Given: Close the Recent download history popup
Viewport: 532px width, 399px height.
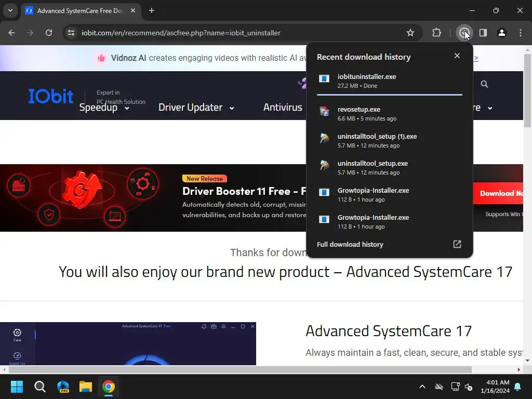Looking at the screenshot, I should pyautogui.click(x=457, y=56).
